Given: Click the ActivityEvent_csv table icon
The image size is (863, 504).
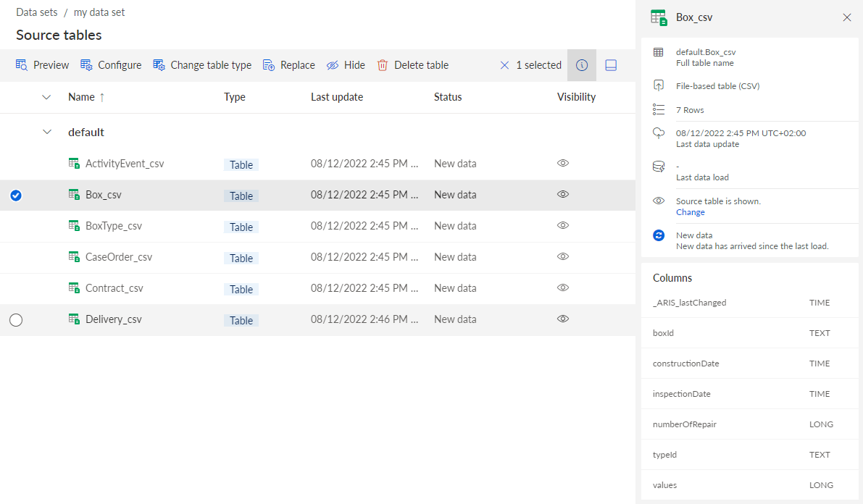Looking at the screenshot, I should point(74,164).
